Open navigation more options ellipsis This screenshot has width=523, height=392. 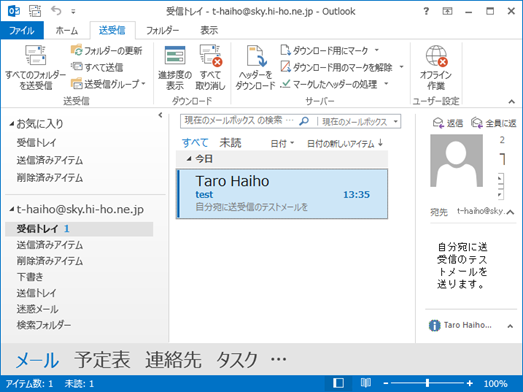coord(279,359)
